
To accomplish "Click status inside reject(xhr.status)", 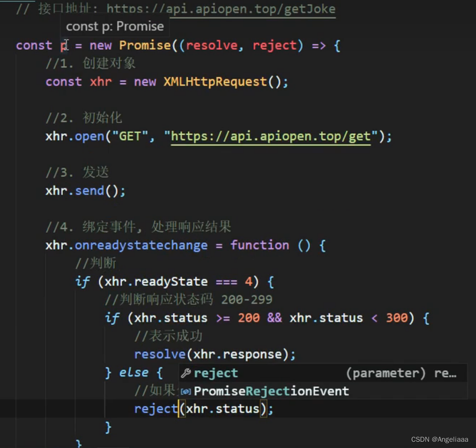I will point(238,409).
